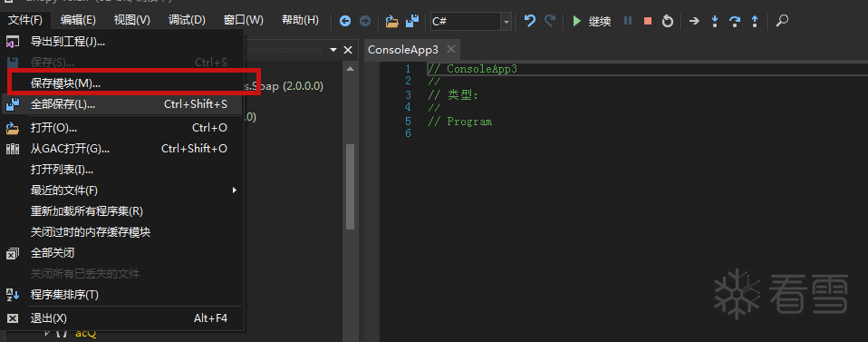The height and width of the screenshot is (342, 868).
Task: Click the windows icon beside 全部关闭
Action: point(12,253)
